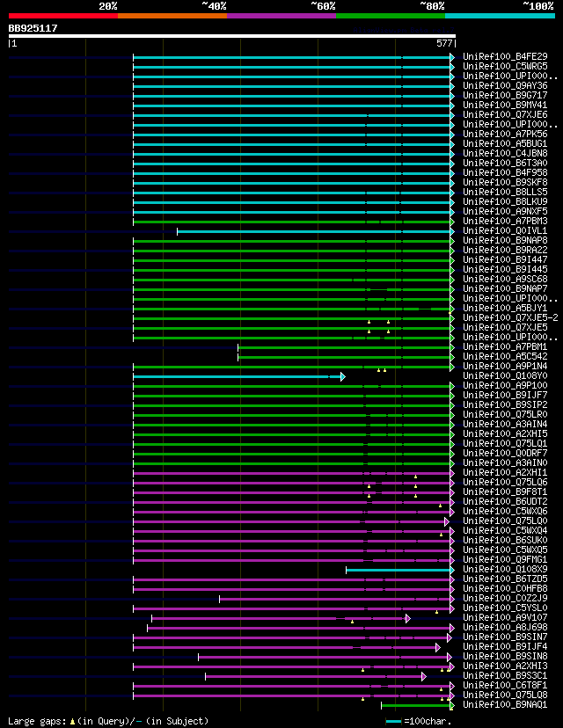
Task: Click the orange ~40% legend segment
Action: tap(172, 16)
